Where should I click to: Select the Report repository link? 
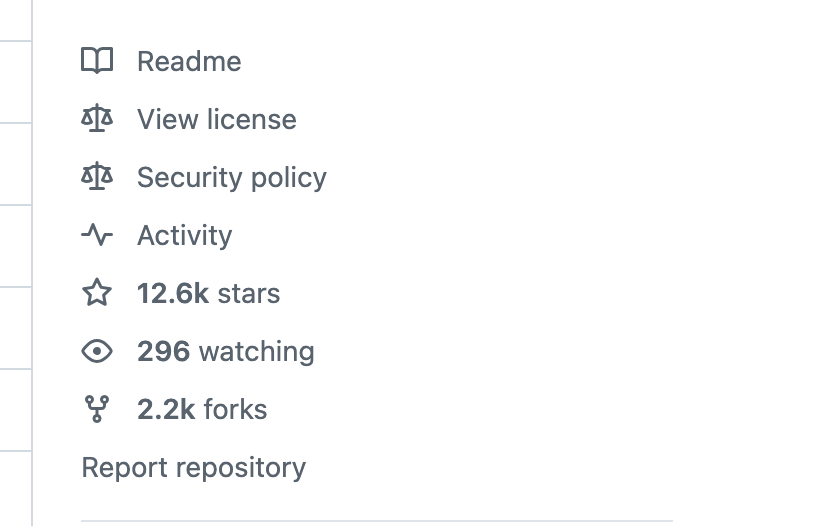(193, 467)
